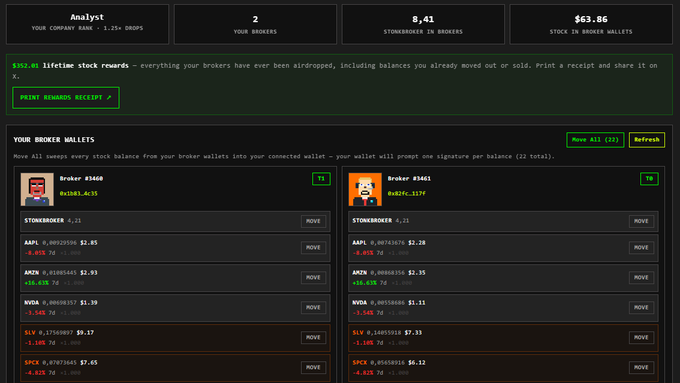
Task: Click SLV ticker in Broker #3460
Action: (x=29, y=332)
